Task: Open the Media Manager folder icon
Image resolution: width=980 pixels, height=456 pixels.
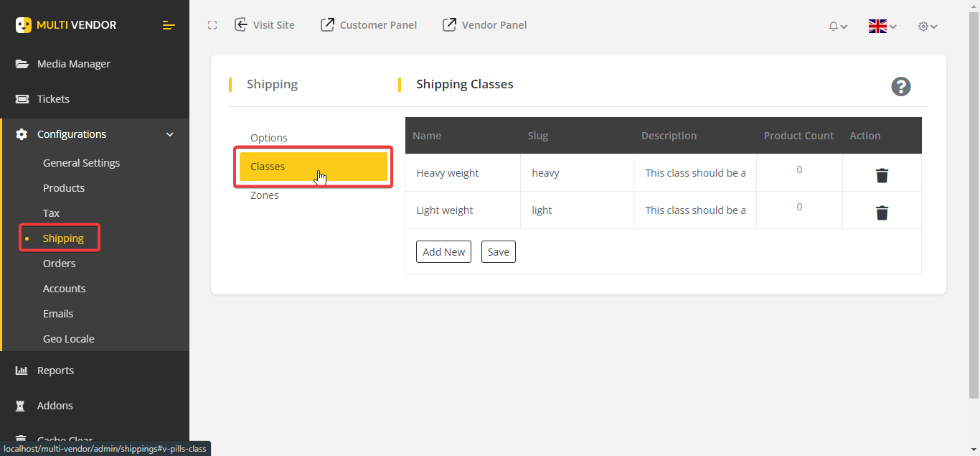Action: coord(22,63)
